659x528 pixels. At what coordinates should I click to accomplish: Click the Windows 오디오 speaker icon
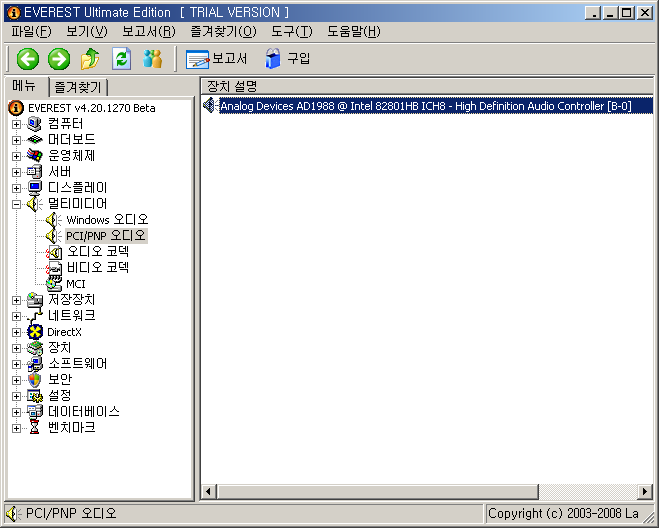click(53, 220)
